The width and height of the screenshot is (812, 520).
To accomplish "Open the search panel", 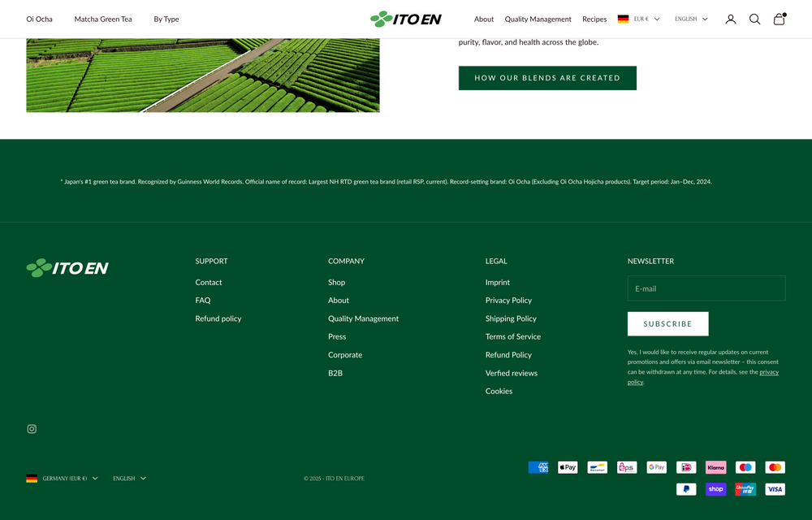I will pyautogui.click(x=754, y=19).
